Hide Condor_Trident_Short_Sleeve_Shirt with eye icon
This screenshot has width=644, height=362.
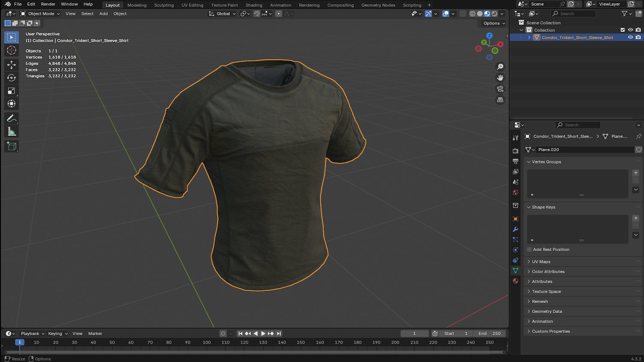pyautogui.click(x=630, y=37)
